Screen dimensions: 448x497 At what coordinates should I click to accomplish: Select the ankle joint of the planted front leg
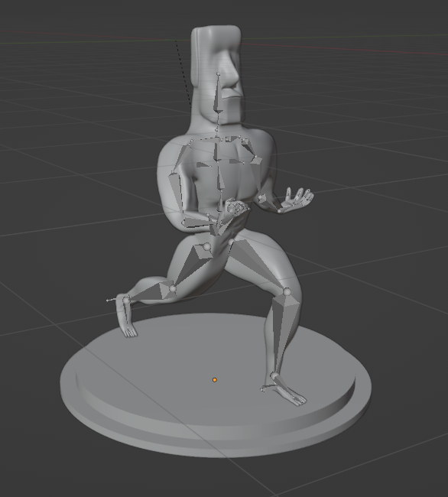(274, 376)
